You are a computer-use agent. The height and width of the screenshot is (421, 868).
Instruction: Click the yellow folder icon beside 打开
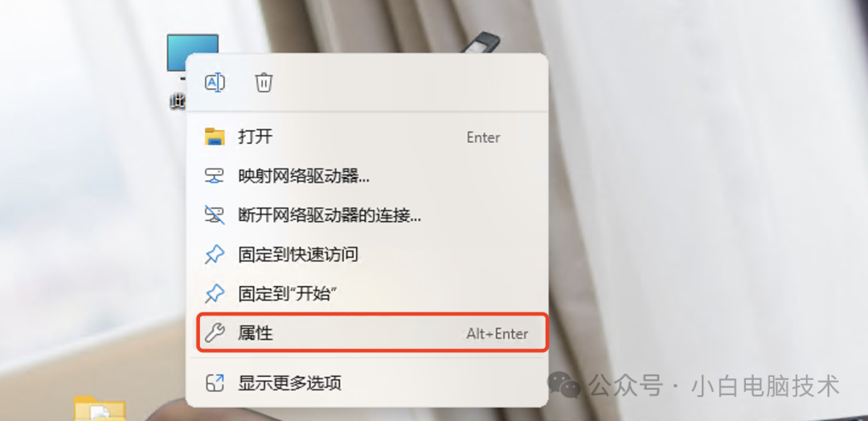pyautogui.click(x=215, y=137)
